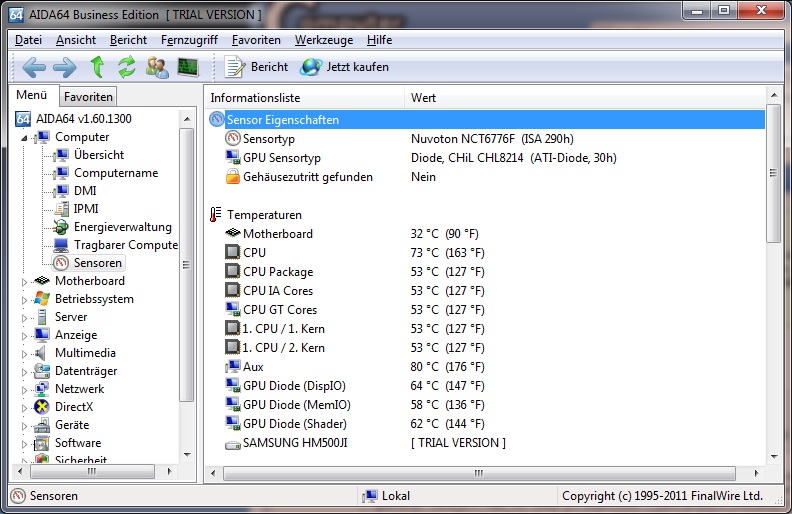This screenshot has height=514, width=792.
Task: Open the Bericht menu
Action: point(128,40)
